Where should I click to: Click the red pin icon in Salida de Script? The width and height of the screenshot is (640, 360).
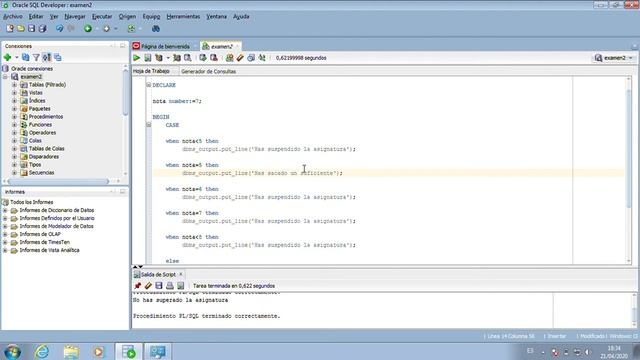pos(138,286)
